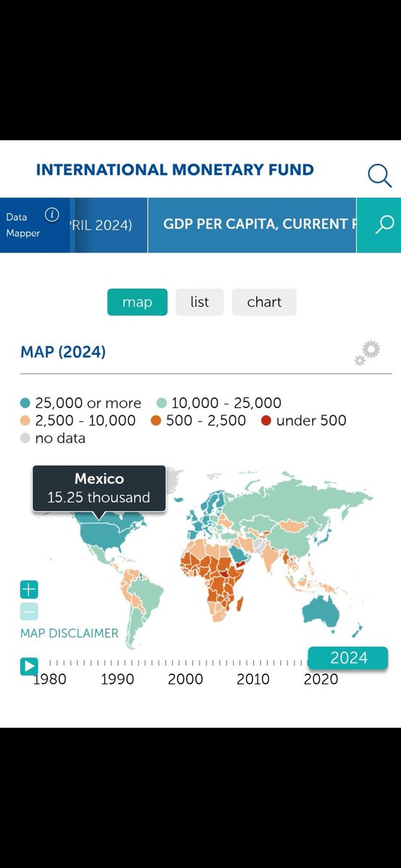Jump to 1990 on the timeline
401x868 pixels.
117,679
